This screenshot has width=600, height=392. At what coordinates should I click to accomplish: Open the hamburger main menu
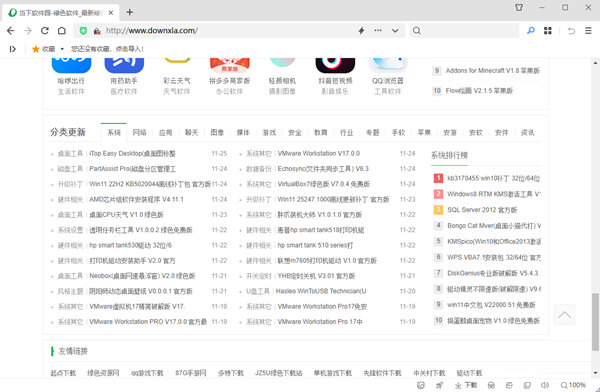[589, 31]
